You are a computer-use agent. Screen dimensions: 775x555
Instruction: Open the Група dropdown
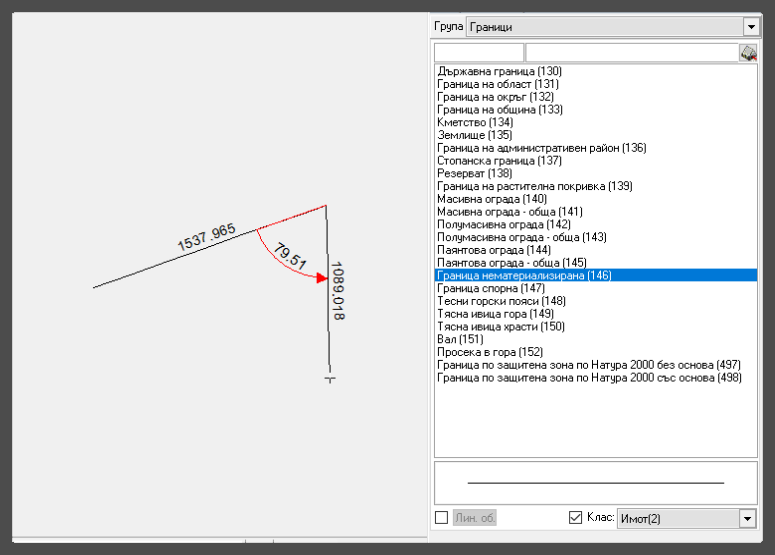click(750, 26)
